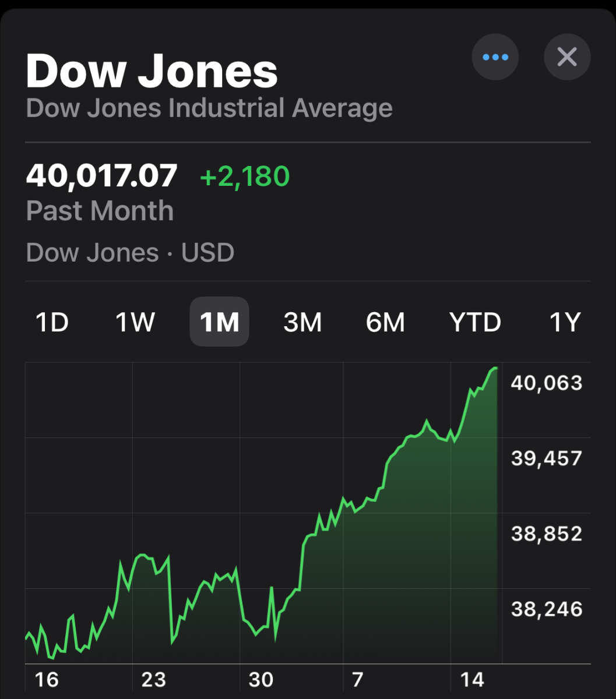Click the Dow Jones title heading
Viewport: 616px width, 699px height.
click(x=152, y=72)
